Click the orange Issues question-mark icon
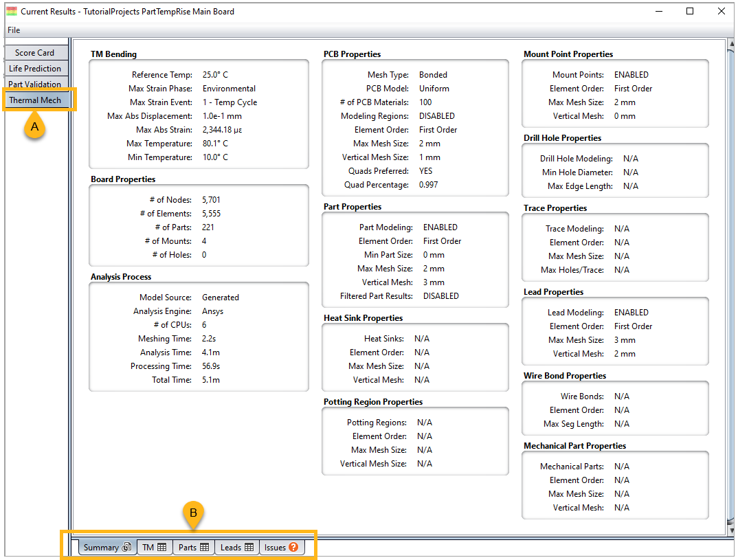Viewport: 738px width, 560px height. click(293, 548)
